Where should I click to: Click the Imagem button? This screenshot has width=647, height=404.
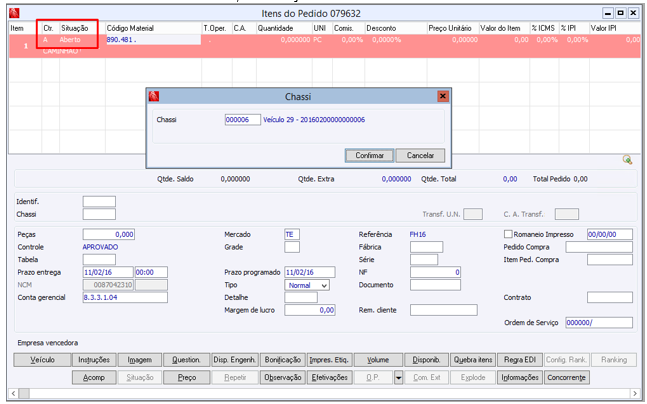click(139, 360)
